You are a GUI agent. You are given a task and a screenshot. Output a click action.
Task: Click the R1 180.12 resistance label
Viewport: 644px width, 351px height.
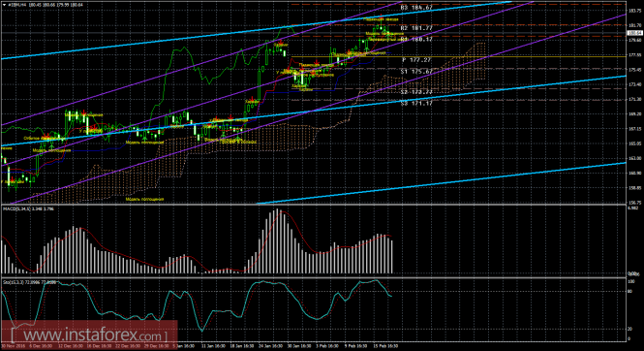tap(416, 40)
